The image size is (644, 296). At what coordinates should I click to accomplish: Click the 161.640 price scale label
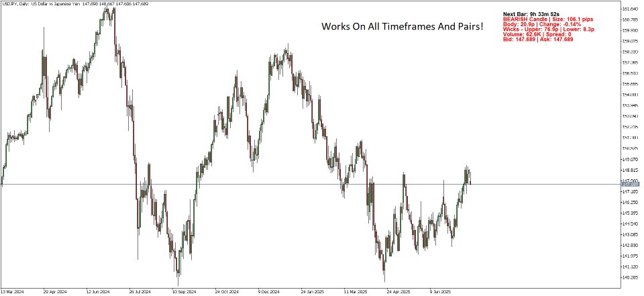coord(631,9)
